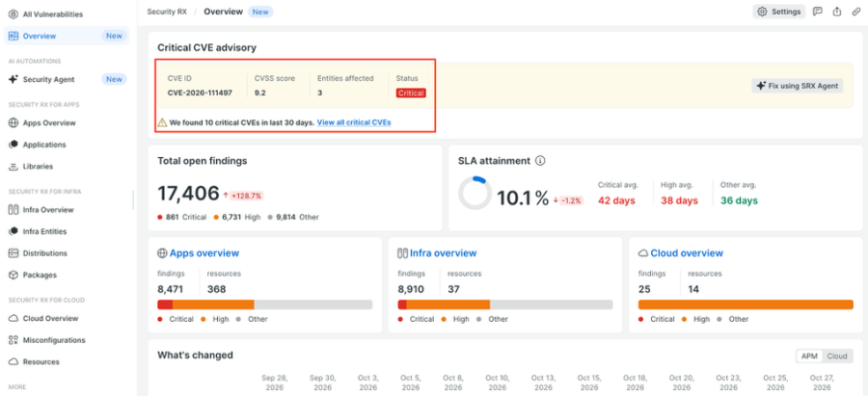The height and width of the screenshot is (396, 868).
Task: Click the 42 days critical average
Action: tap(616, 200)
